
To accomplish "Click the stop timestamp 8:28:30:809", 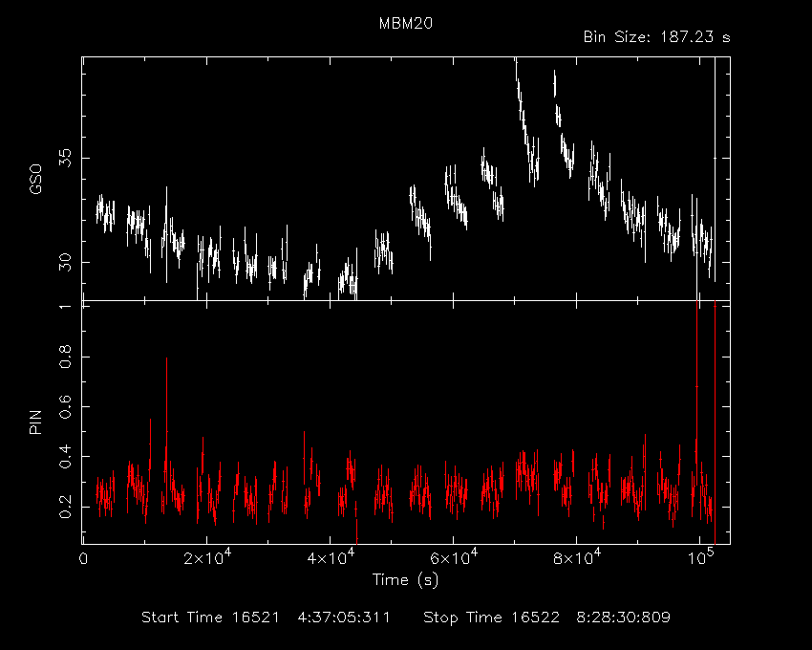I will 624,617.
